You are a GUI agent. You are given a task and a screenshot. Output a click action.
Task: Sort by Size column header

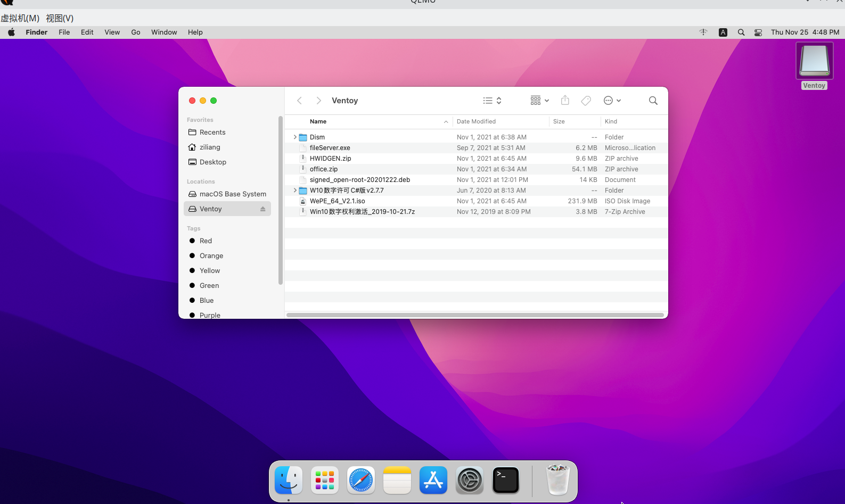pos(575,122)
